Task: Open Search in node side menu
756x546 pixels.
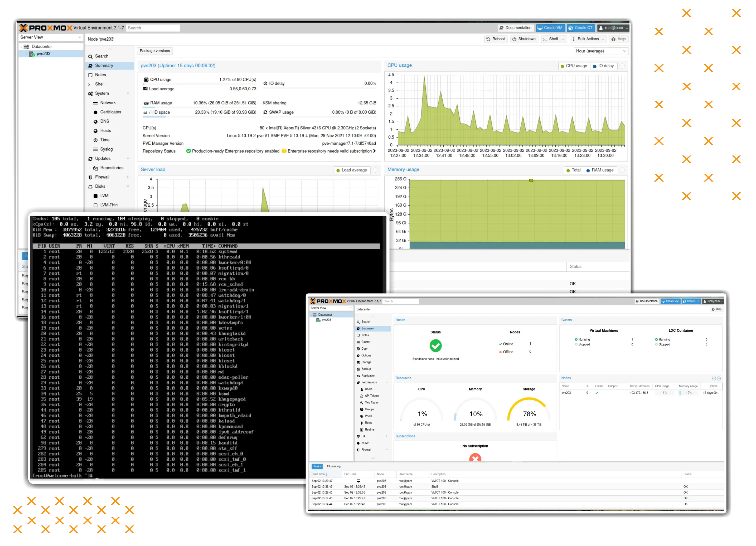Action: point(102,56)
